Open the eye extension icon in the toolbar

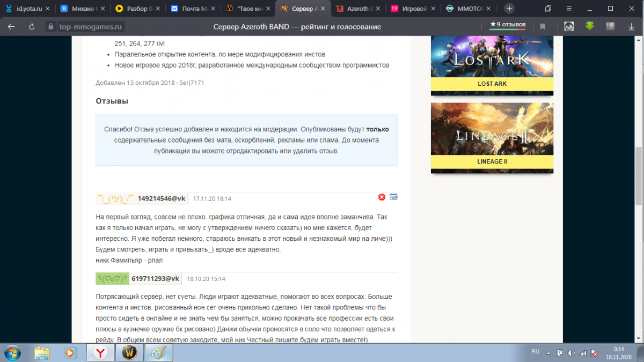click(x=568, y=25)
